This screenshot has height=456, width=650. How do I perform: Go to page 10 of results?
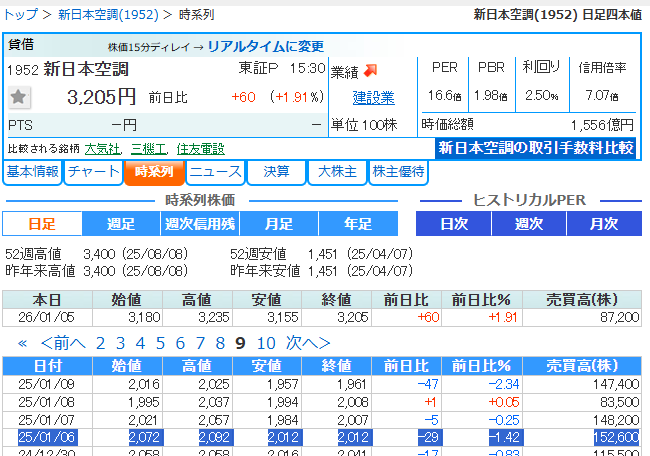pos(265,343)
